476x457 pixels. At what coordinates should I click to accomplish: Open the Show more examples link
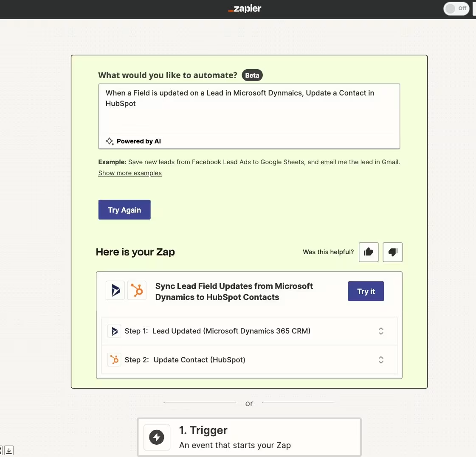pos(130,173)
